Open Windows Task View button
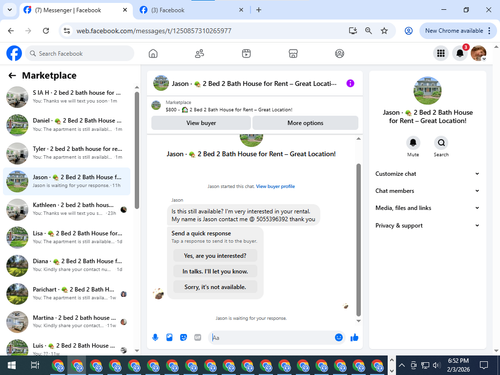Screen dimensions: 500x375 click(35, 365)
